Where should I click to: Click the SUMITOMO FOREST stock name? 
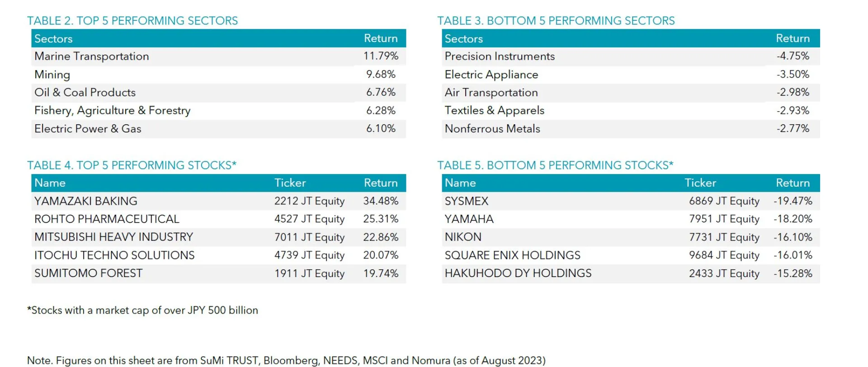[x=89, y=273]
